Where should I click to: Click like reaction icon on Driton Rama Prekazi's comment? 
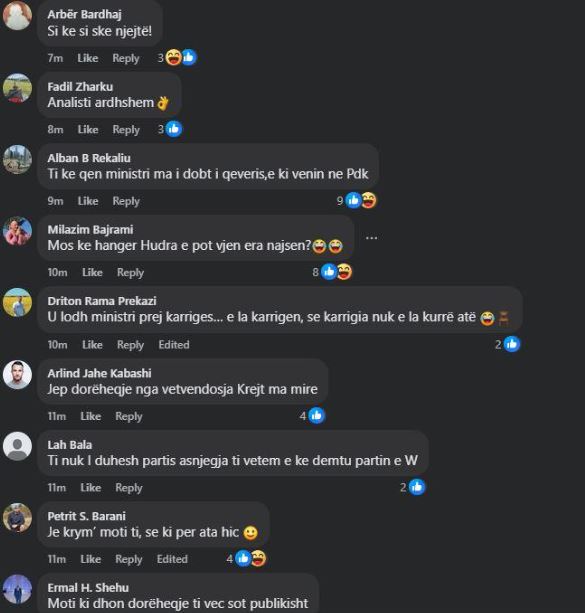pyautogui.click(x=512, y=344)
